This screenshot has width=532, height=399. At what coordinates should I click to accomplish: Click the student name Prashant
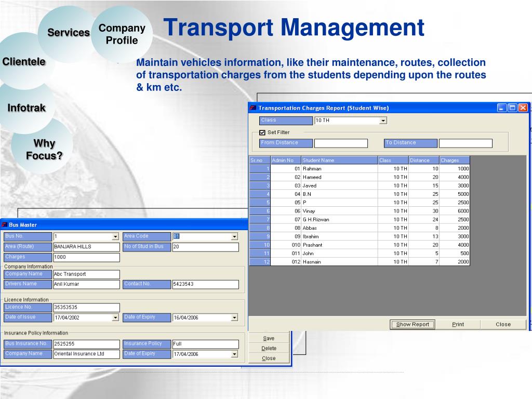312,245
